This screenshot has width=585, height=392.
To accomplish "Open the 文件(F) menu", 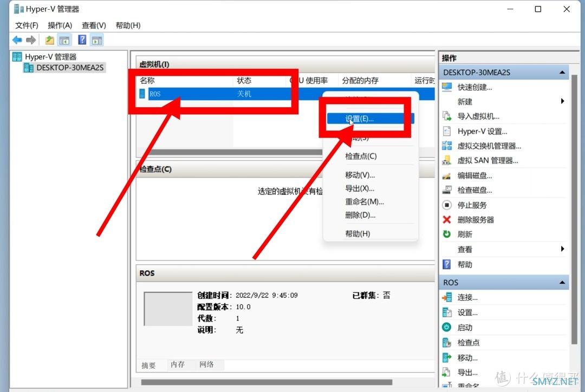I will coord(27,25).
